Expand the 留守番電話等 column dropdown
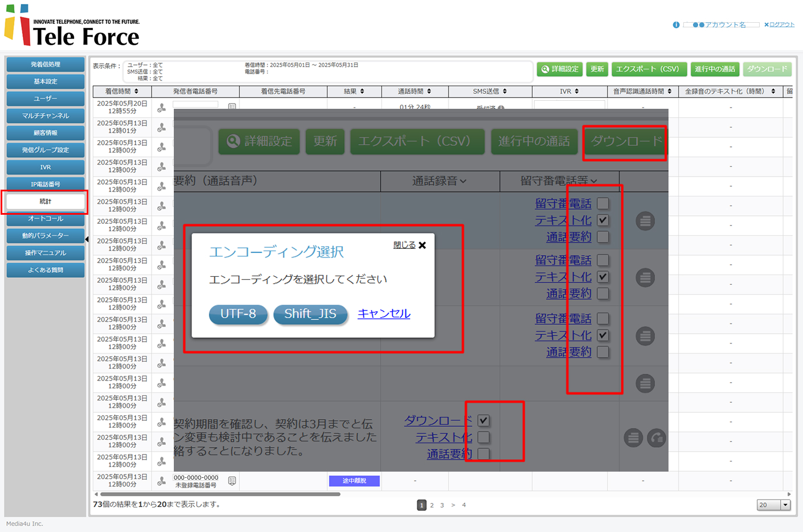Image resolution: width=803 pixels, height=532 pixels. point(594,181)
